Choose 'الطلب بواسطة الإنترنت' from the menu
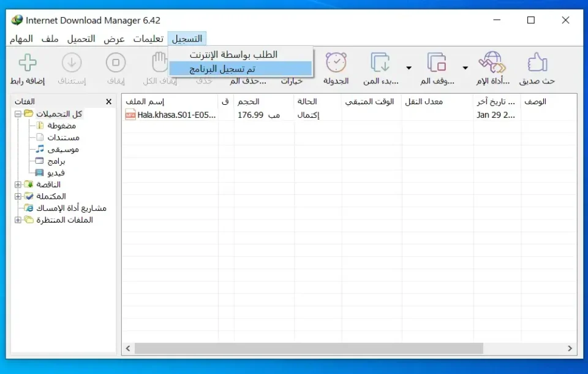The height and width of the screenshot is (374, 588). pyautogui.click(x=240, y=55)
